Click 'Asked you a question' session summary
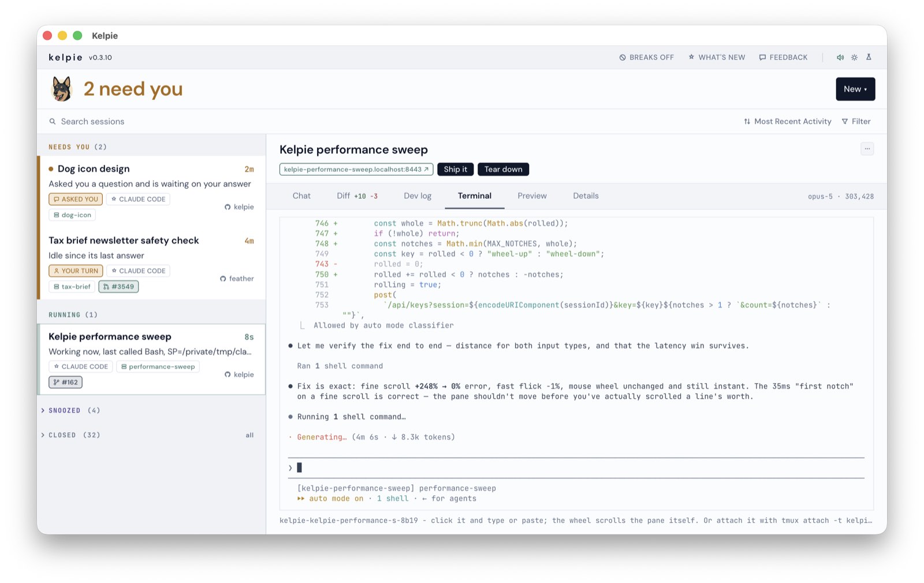Viewport: 924px width, 583px height. coord(150,184)
